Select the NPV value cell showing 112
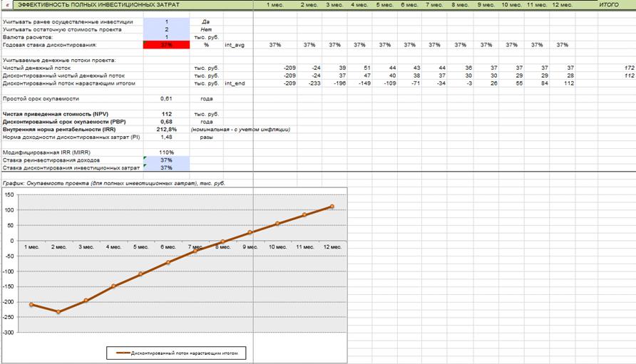 coord(166,114)
